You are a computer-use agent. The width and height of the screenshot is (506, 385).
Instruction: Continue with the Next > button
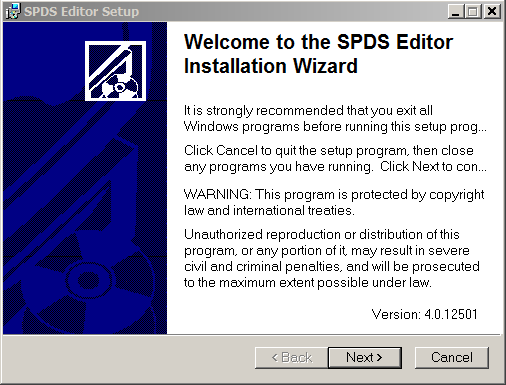pyautogui.click(x=365, y=358)
